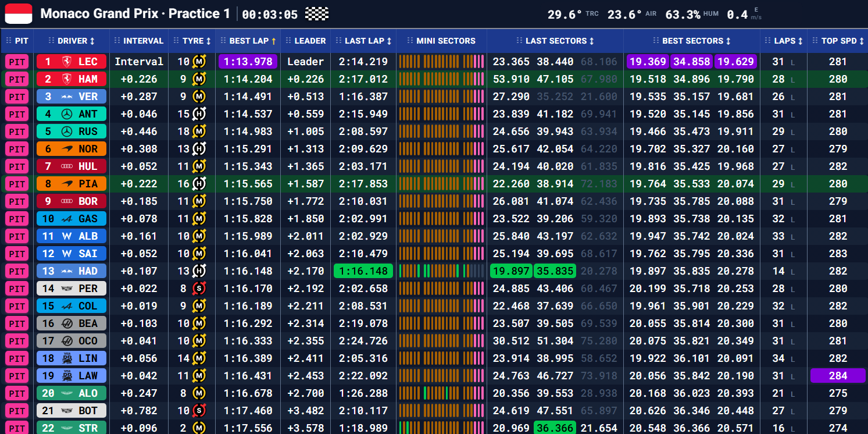Image resolution: width=868 pixels, height=434 pixels.
Task: Click the medium tyre icon in LEC's row
Action: [200, 62]
